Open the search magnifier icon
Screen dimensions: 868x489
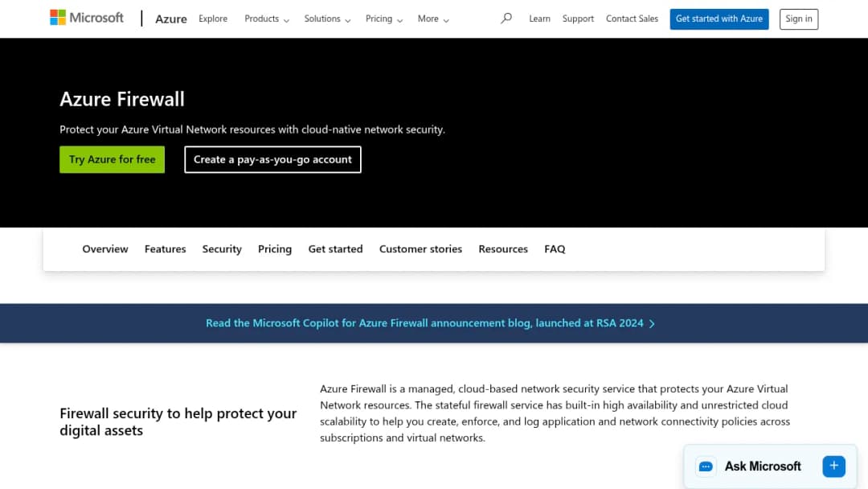(x=506, y=18)
